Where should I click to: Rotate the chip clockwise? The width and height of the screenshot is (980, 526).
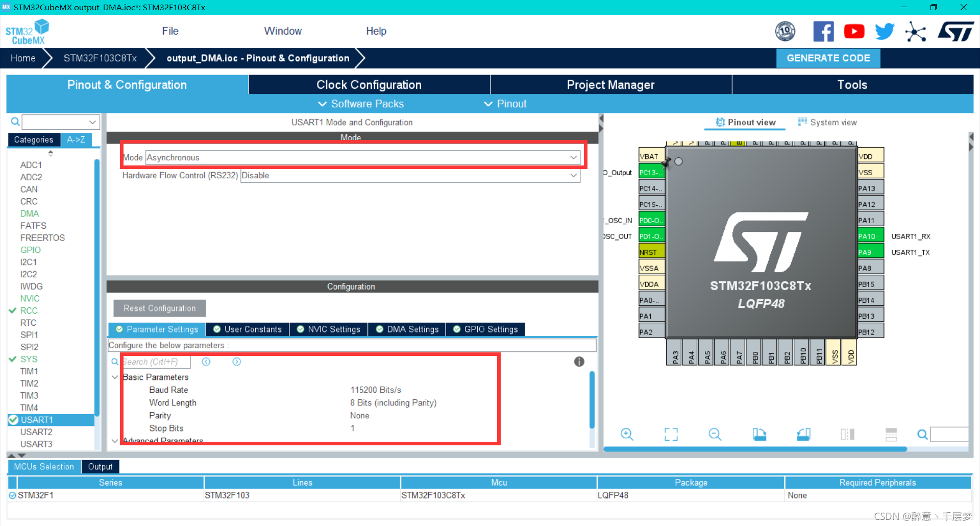pos(759,435)
